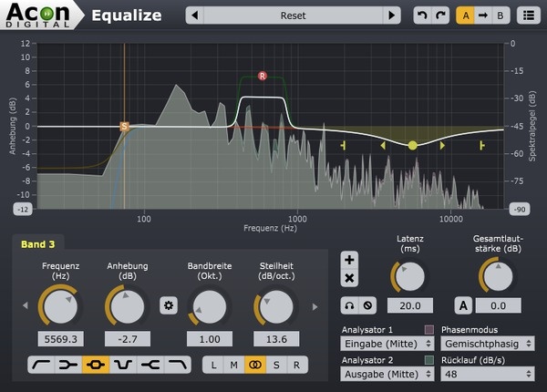This screenshot has width=547, height=392.
Task: Open the Analysator 1 dropdown
Action: 387,344
